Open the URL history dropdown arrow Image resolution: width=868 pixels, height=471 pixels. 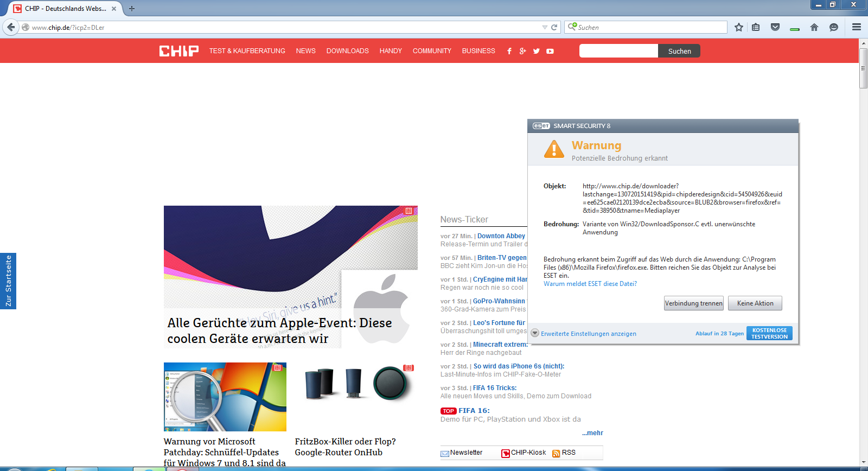click(x=545, y=27)
